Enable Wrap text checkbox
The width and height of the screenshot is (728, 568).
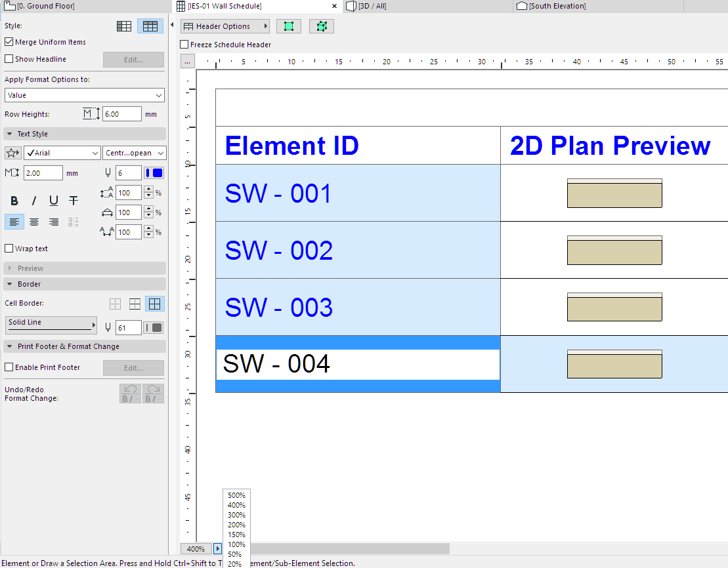tap(9, 249)
